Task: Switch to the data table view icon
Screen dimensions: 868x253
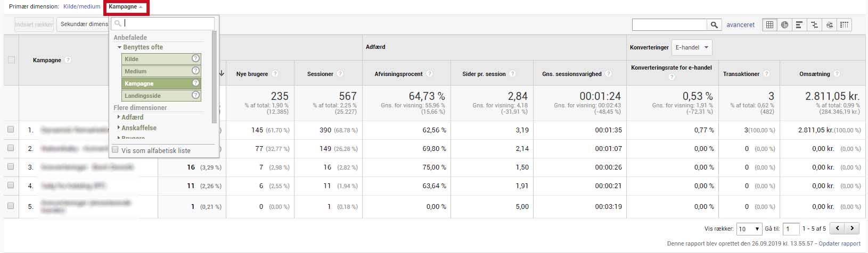Action: click(x=769, y=25)
